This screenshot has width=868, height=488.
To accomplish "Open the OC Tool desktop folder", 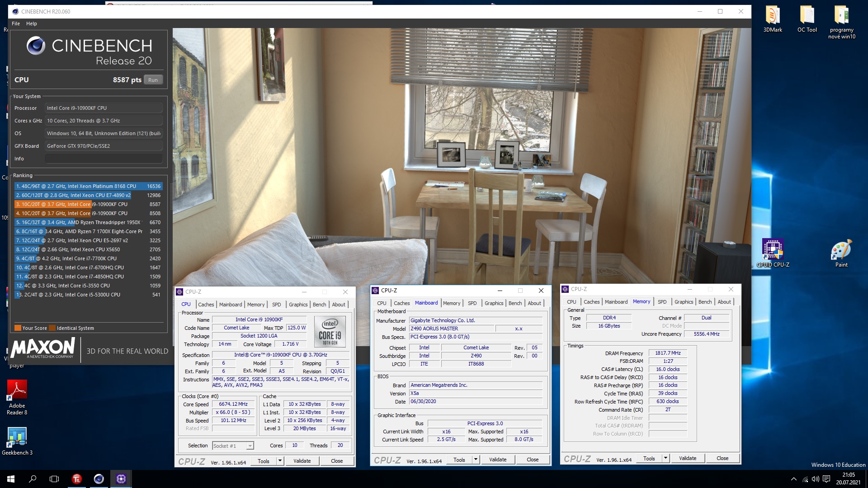I will pos(807,19).
